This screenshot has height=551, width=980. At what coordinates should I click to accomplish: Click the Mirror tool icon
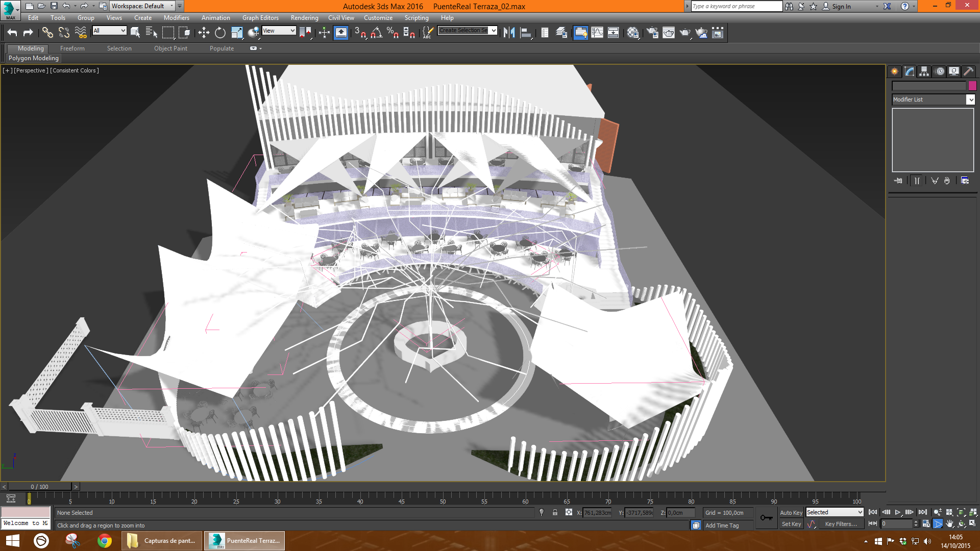pos(509,33)
